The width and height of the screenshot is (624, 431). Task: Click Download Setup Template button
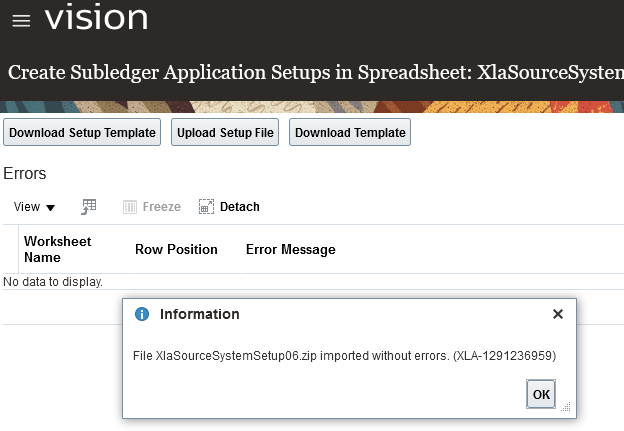point(83,133)
